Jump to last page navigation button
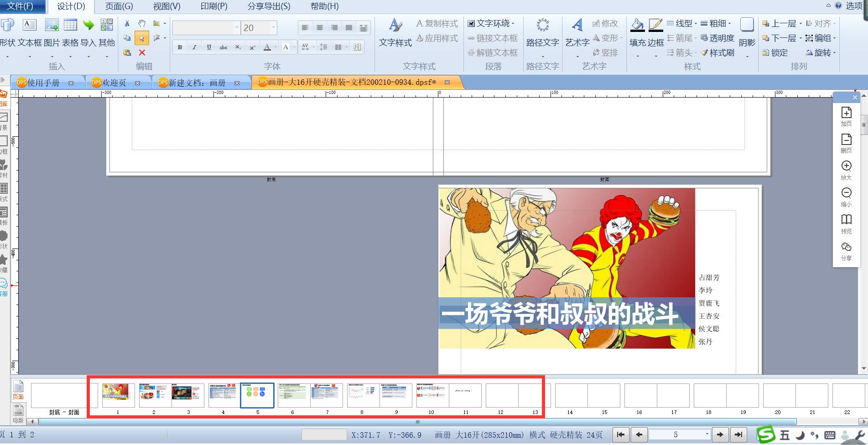This screenshot has width=868, height=445. click(738, 435)
